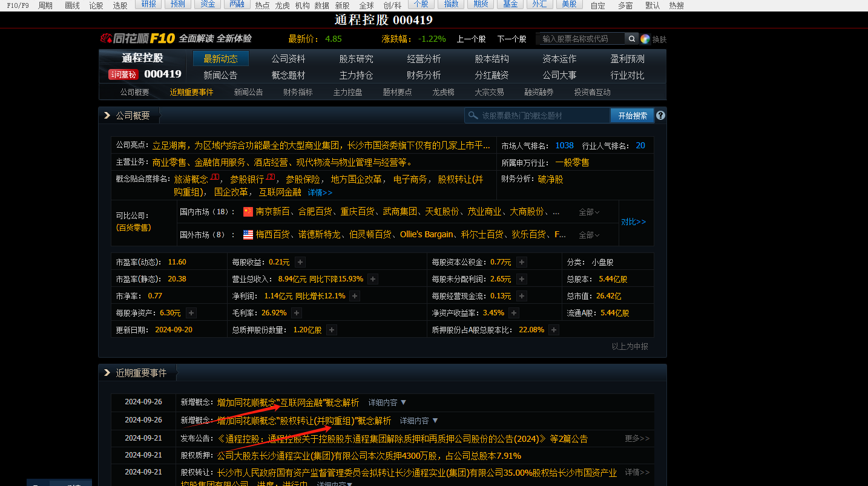The image size is (868, 486).
Task: Go to the 行业对比 tab
Action: click(x=627, y=75)
